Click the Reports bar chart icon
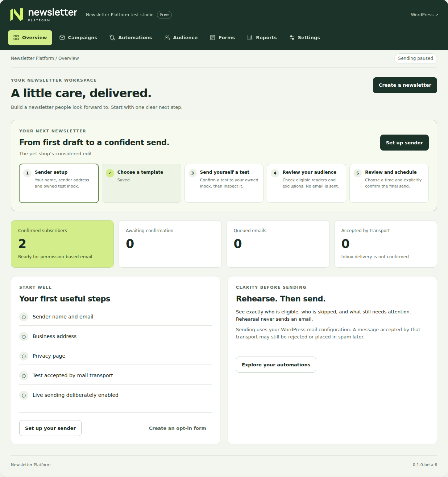448x477 pixels. pyautogui.click(x=250, y=38)
